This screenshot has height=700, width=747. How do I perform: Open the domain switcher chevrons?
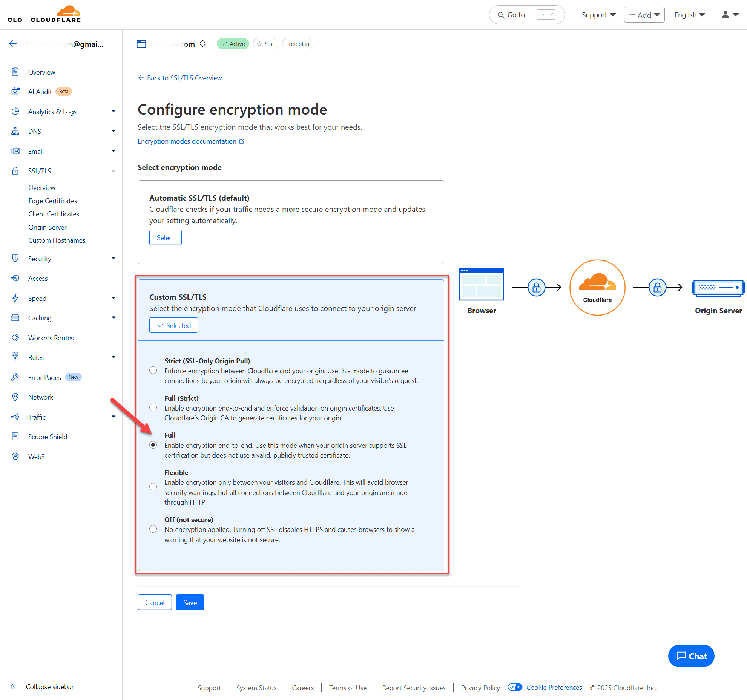pos(202,44)
